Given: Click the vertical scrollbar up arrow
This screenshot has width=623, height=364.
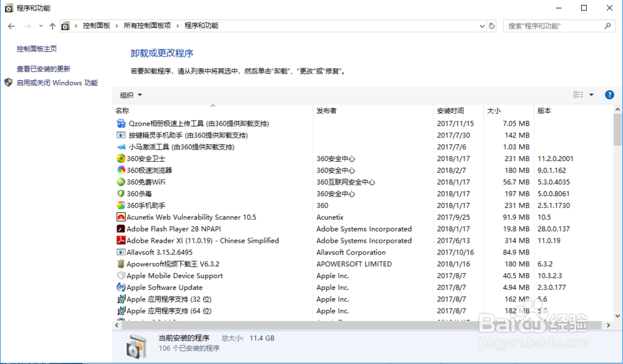Looking at the screenshot, I should (x=617, y=109).
